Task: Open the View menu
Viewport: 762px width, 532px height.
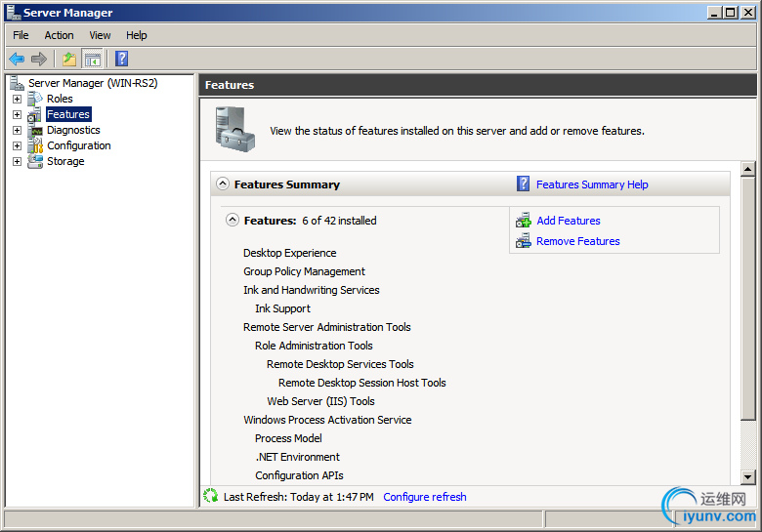Action: pyautogui.click(x=100, y=35)
